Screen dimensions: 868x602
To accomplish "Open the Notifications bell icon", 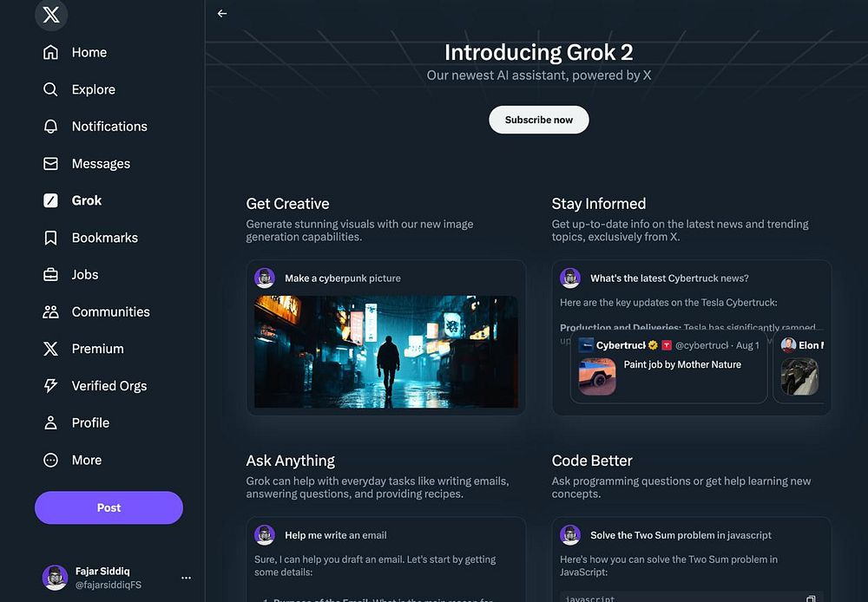I will click(x=50, y=126).
